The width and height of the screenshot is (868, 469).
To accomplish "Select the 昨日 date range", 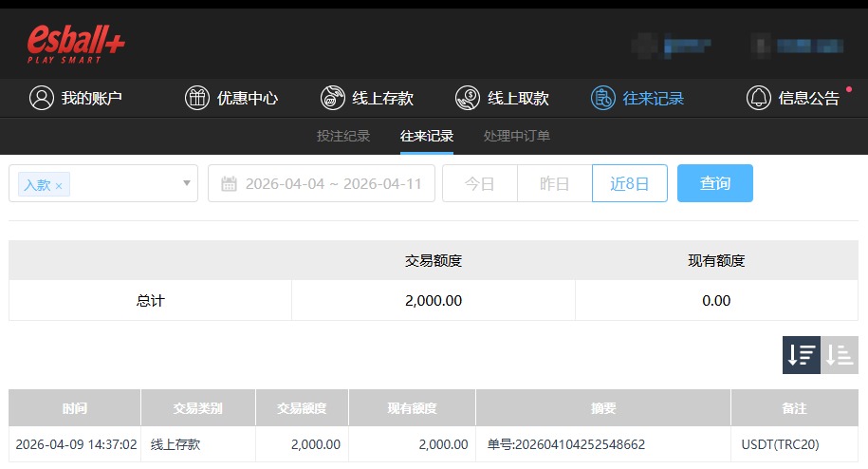I will click(555, 183).
